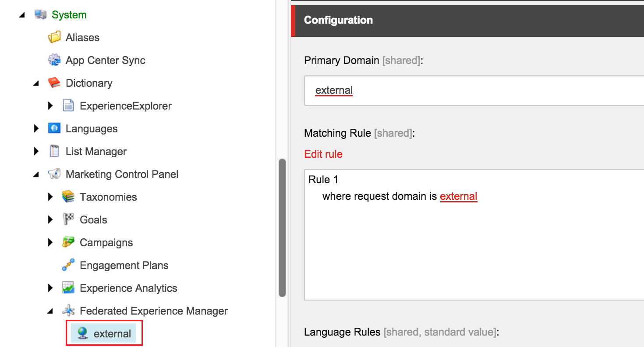Viewport: 644px width, 347px height.
Task: Expand the ExperienceExplorer node
Action: (50, 106)
